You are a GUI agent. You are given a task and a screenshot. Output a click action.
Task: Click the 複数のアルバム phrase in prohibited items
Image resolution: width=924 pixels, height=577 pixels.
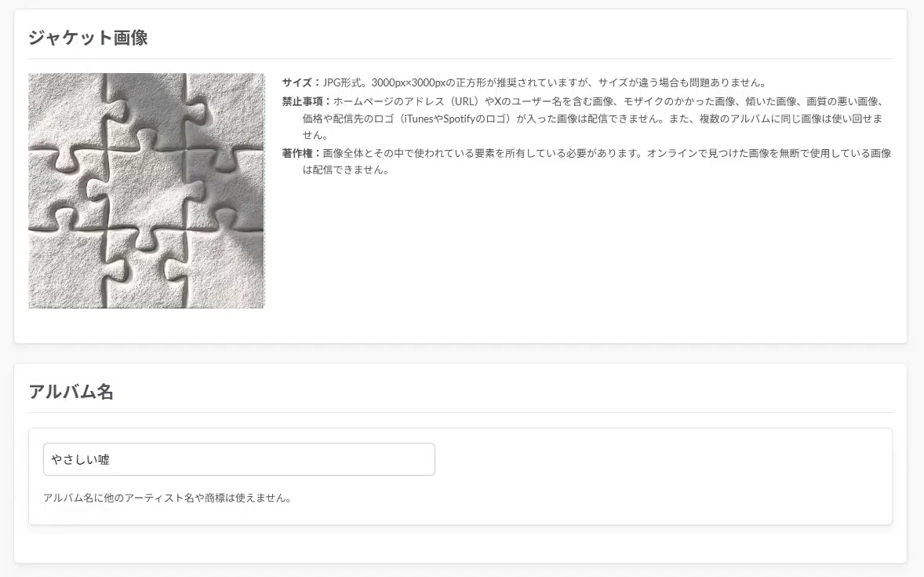click(729, 119)
